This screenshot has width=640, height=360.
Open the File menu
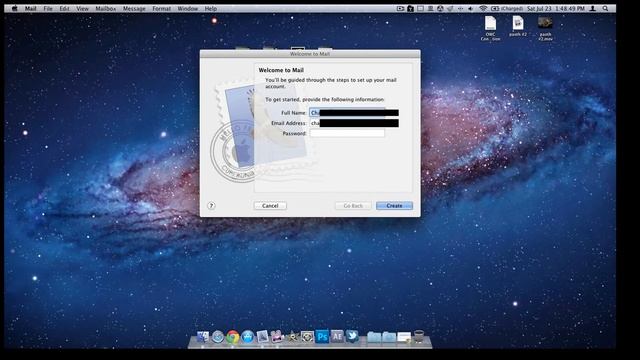(x=48, y=8)
